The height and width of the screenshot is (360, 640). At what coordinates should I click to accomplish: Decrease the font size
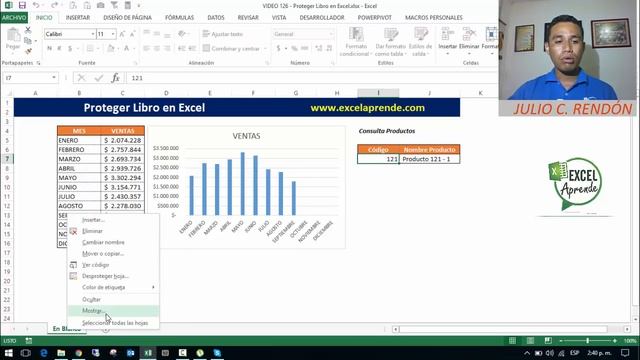pyautogui.click(x=132, y=34)
